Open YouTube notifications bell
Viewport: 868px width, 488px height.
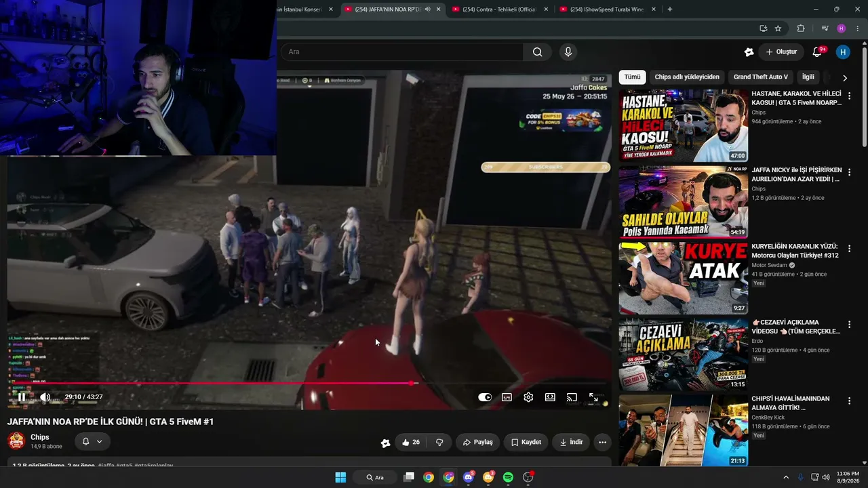(x=818, y=52)
